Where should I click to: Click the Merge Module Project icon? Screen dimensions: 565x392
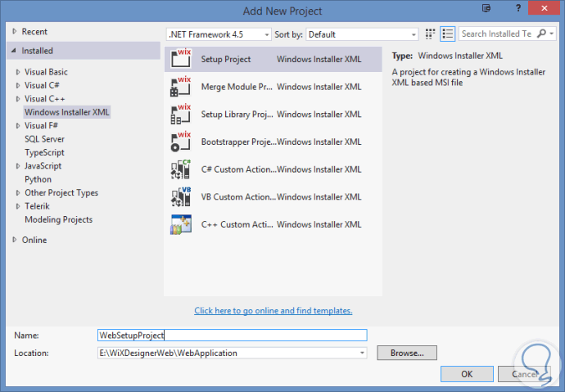tap(181, 87)
